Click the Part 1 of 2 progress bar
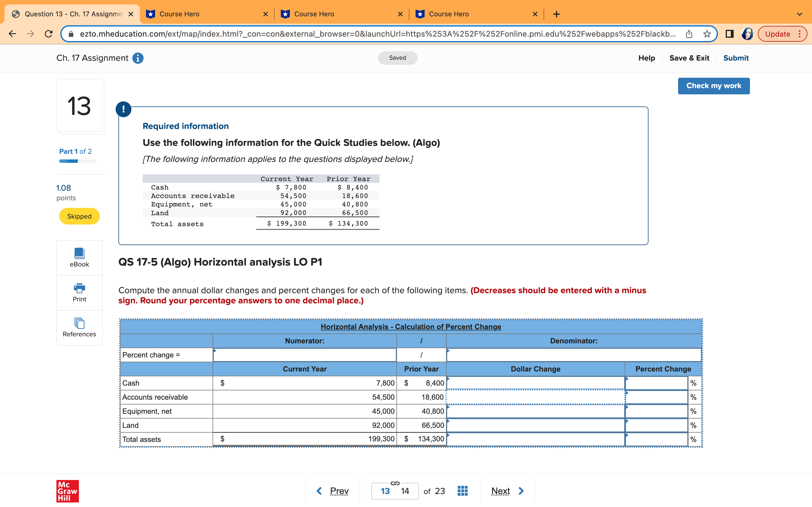This screenshot has height=507, width=812. click(x=78, y=161)
